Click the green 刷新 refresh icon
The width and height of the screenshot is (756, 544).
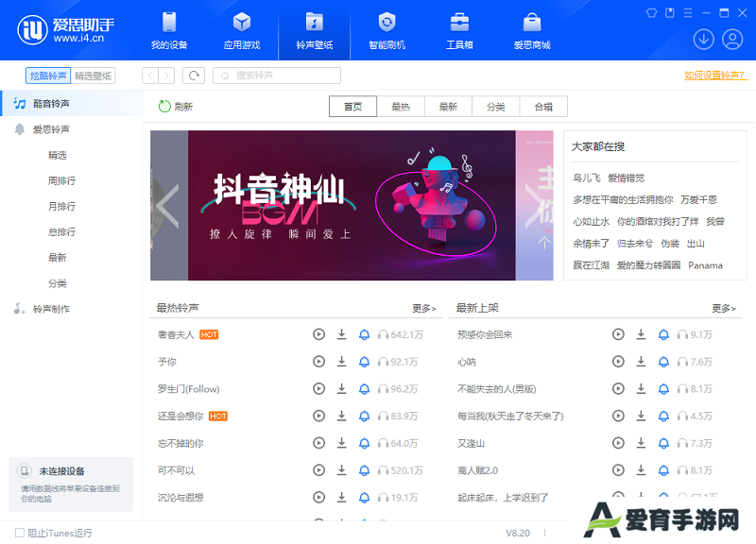click(x=164, y=107)
